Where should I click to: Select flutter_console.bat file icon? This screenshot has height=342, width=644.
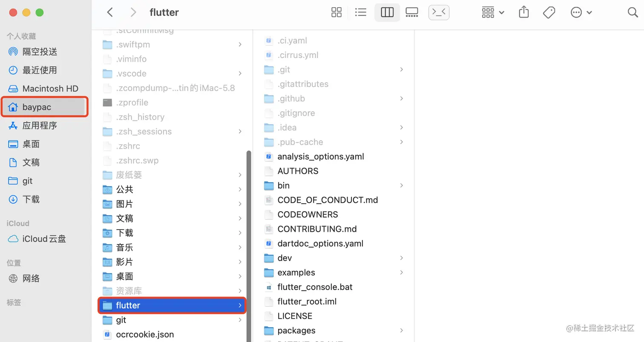269,287
